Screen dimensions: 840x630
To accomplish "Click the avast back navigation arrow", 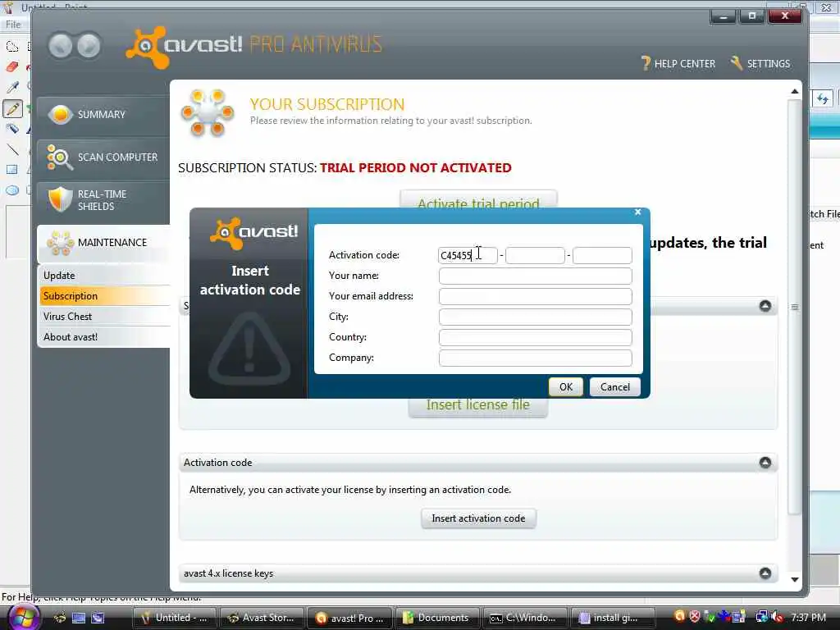I will click(60, 46).
